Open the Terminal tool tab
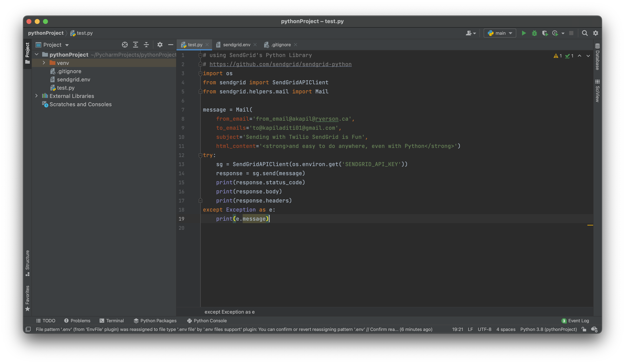Viewport: 625px width, 364px height. click(x=112, y=321)
